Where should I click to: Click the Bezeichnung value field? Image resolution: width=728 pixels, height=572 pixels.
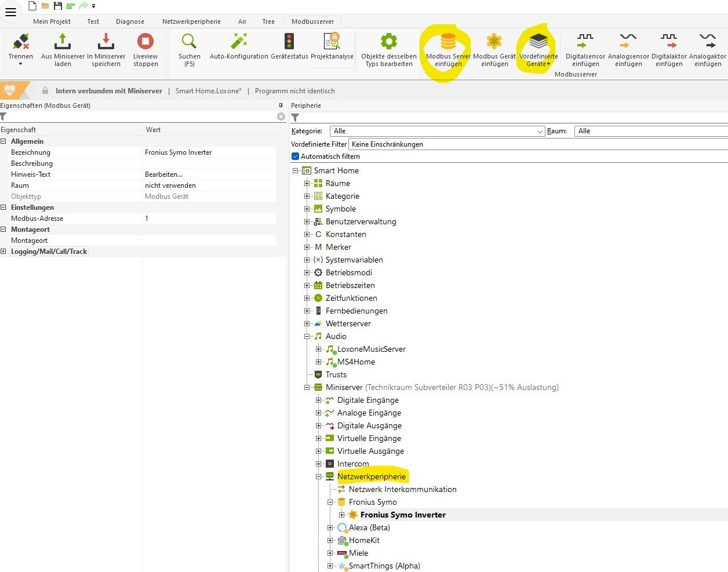(x=209, y=152)
